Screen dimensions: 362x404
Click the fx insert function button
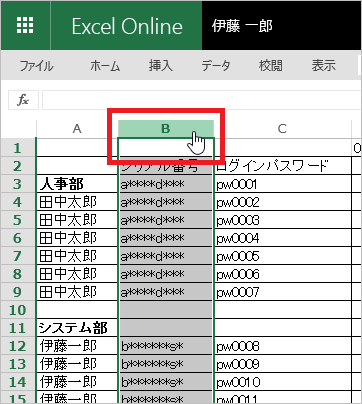23,100
